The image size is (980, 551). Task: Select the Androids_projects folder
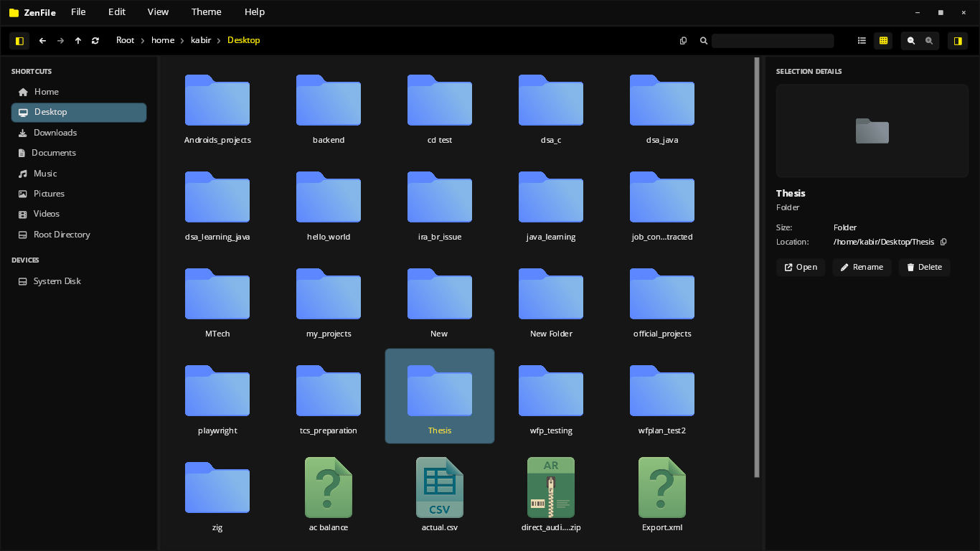coord(217,106)
